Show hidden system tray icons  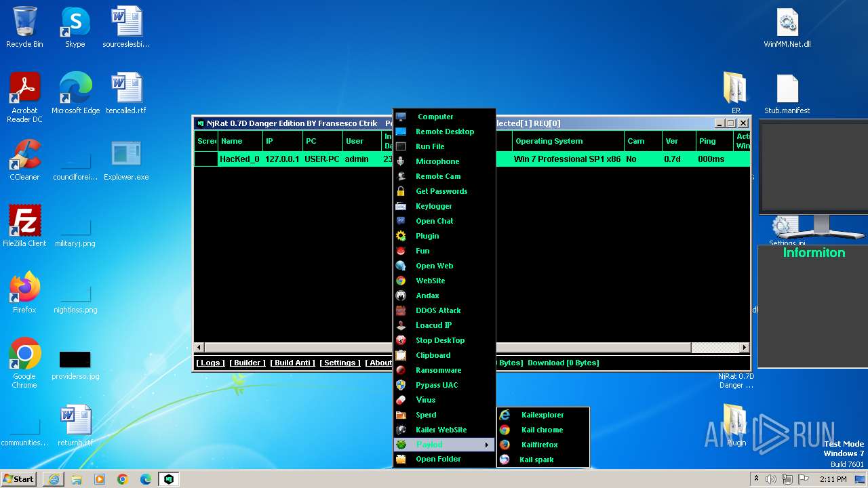pos(756,479)
